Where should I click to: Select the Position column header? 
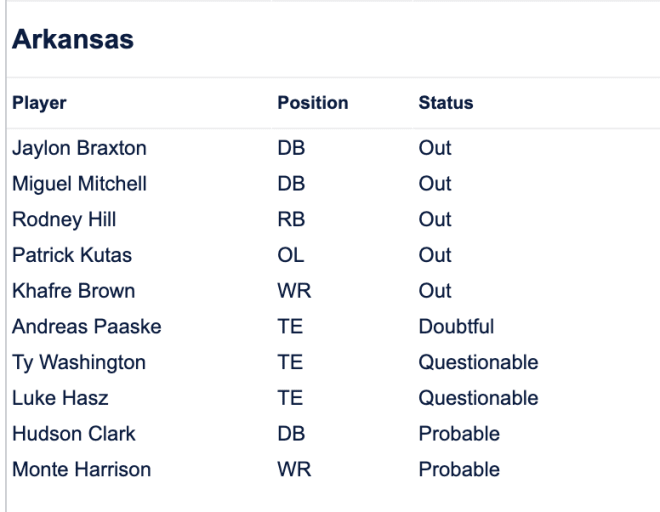point(313,103)
